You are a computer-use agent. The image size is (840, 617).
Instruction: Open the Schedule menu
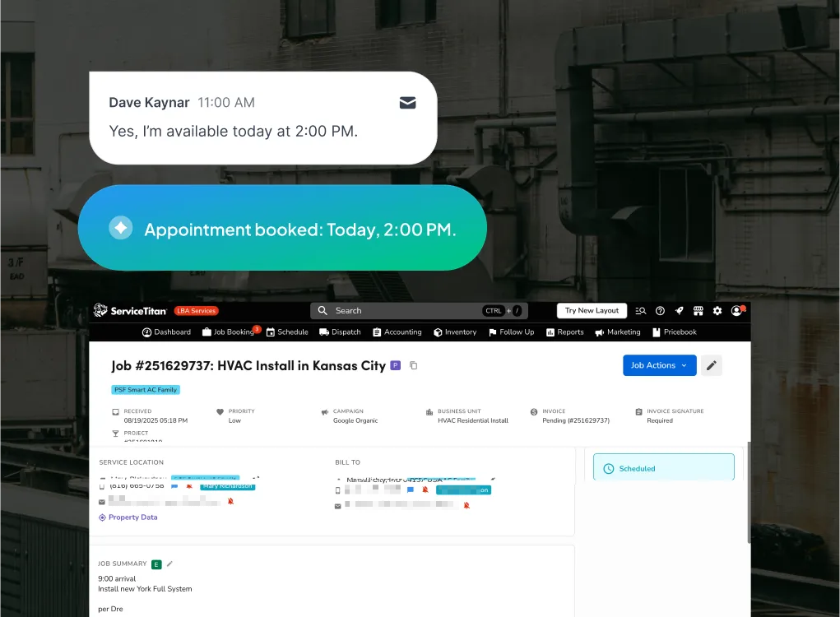click(287, 332)
